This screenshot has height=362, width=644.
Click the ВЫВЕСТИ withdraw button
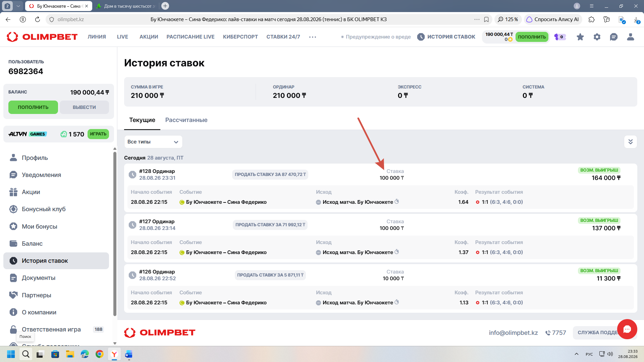point(84,107)
